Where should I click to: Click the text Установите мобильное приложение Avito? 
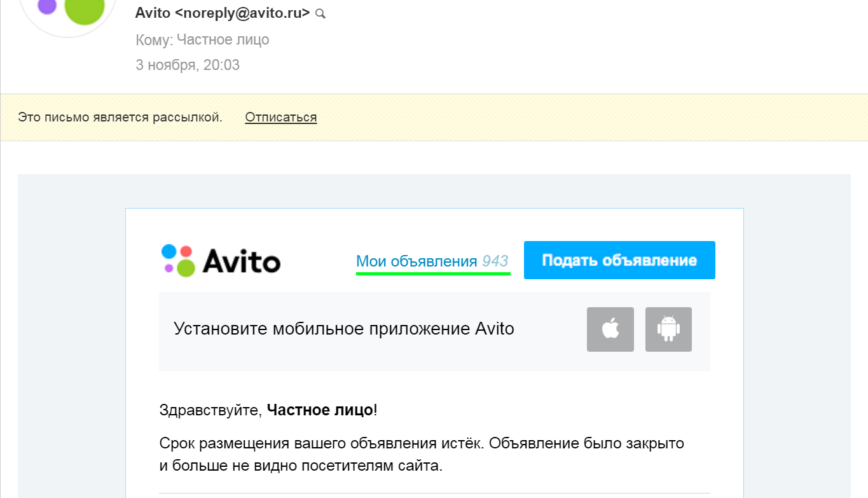click(344, 329)
